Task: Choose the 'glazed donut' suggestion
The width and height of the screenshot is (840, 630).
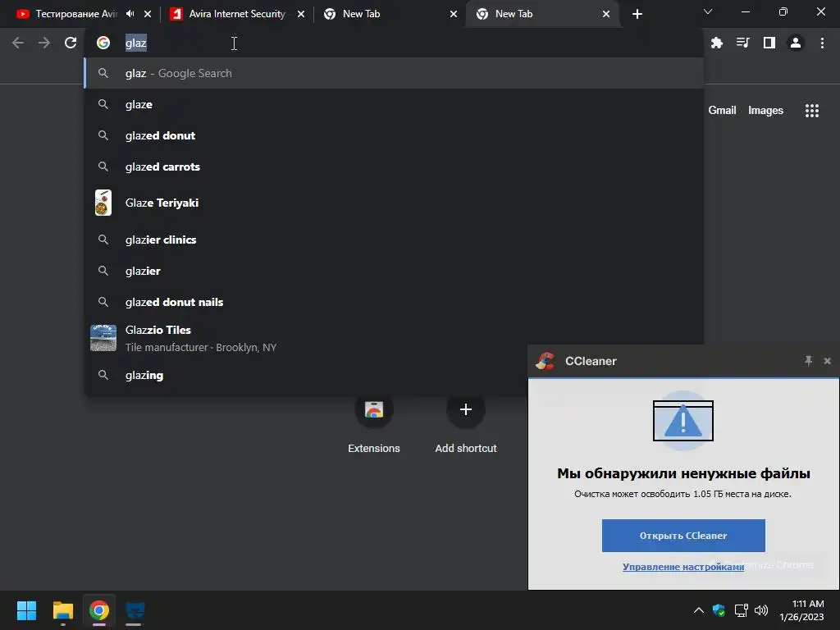Action: pos(394,135)
